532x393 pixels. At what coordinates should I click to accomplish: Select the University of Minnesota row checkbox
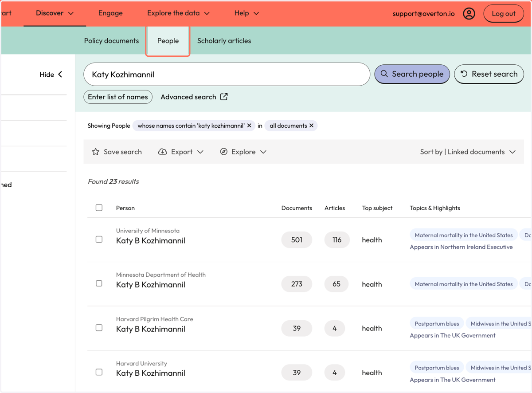pyautogui.click(x=99, y=240)
